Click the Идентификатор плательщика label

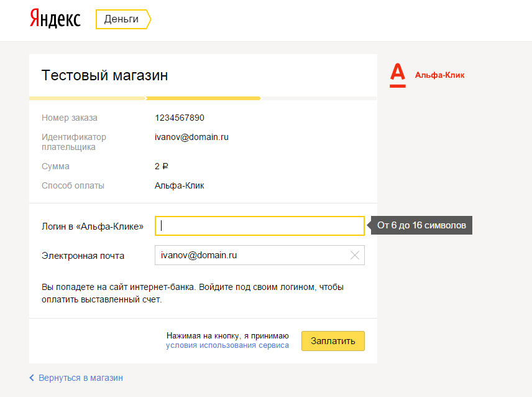(x=74, y=142)
